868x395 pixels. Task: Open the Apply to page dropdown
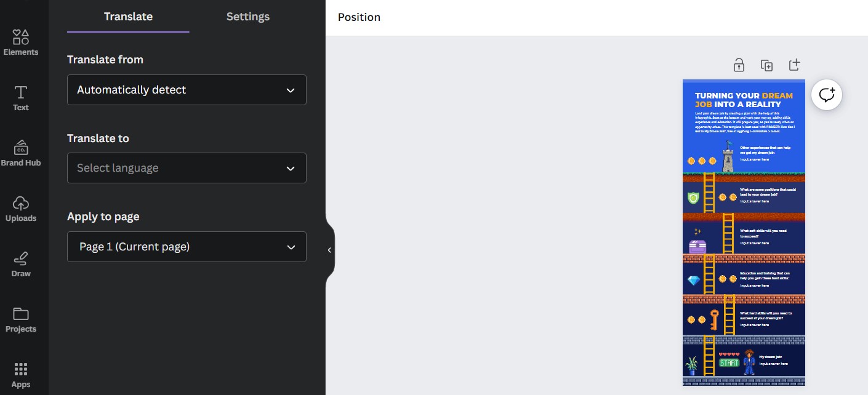[187, 247]
